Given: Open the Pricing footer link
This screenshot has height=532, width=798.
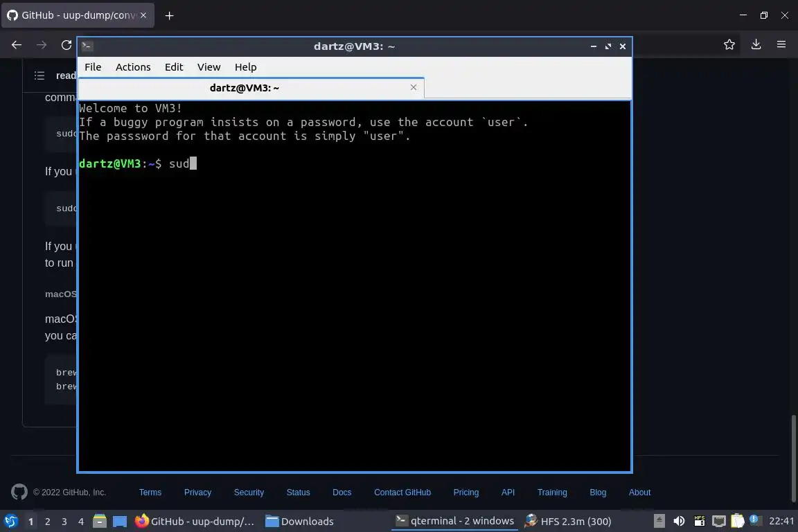Looking at the screenshot, I should 466,493.
